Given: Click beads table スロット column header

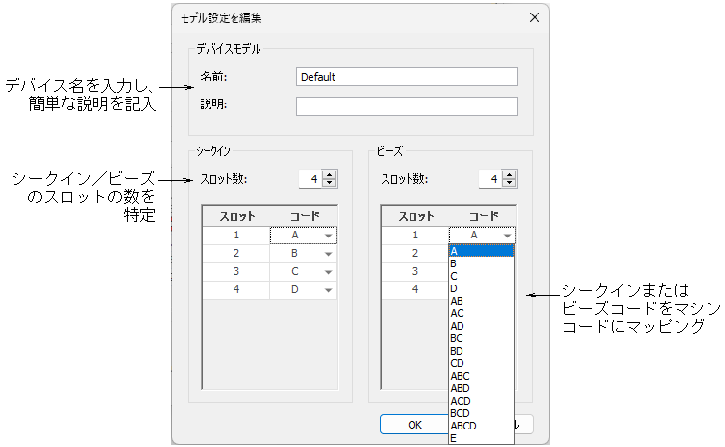Looking at the screenshot, I should click(416, 216).
